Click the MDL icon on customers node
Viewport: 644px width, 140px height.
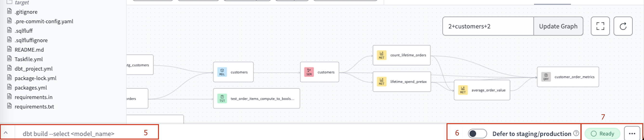tap(222, 72)
